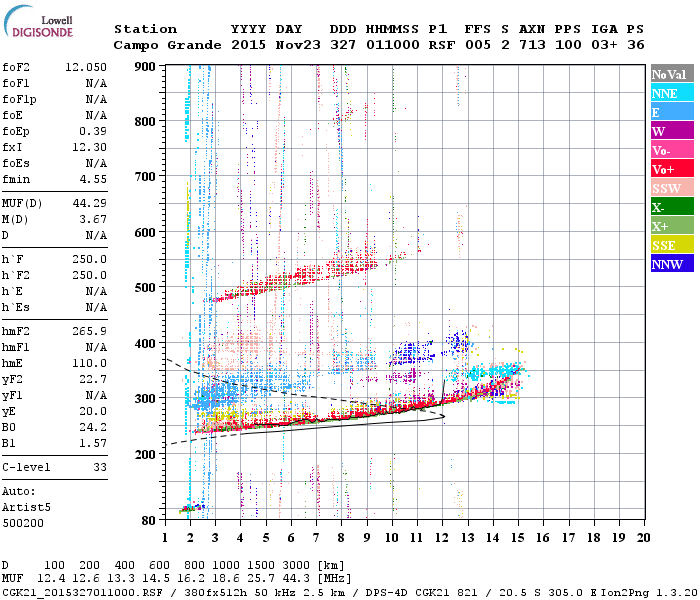Select the M(D) value 3.67
This screenshot has height=600, width=700.
pyautogui.click(x=93, y=220)
